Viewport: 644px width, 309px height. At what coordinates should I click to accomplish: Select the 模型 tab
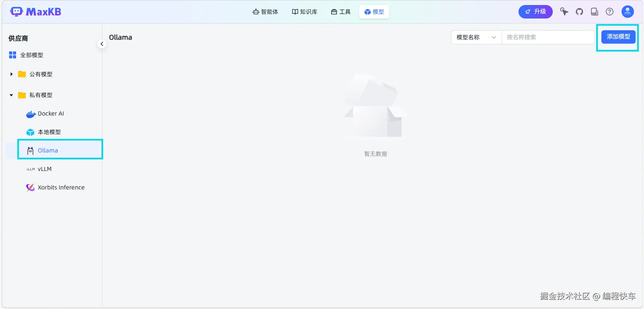click(x=374, y=12)
